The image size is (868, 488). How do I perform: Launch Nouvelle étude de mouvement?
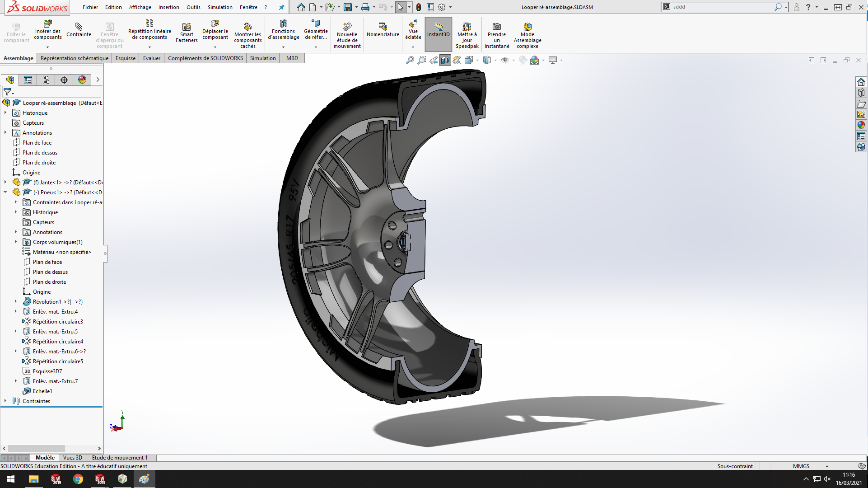point(347,34)
